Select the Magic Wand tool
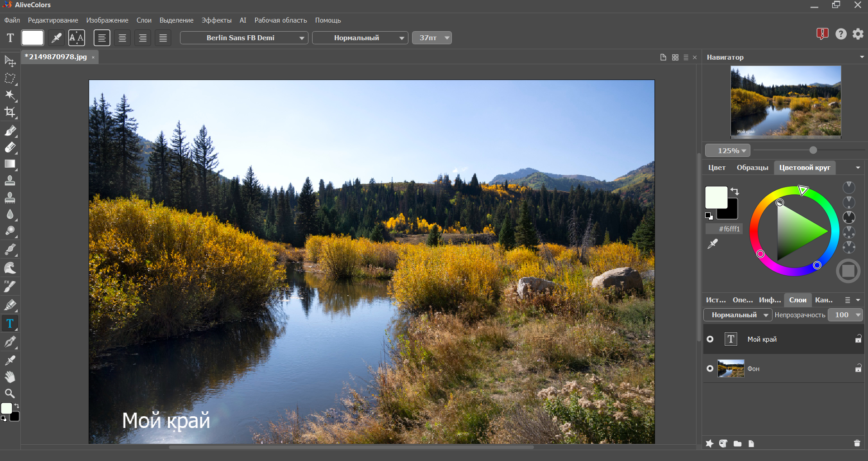This screenshot has width=868, height=461. [x=10, y=95]
